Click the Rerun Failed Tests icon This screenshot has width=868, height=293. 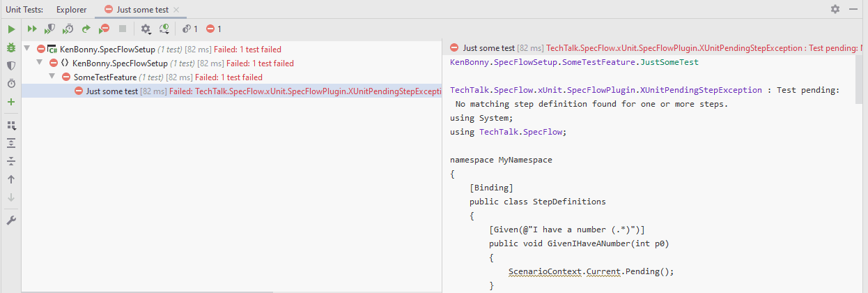point(104,29)
